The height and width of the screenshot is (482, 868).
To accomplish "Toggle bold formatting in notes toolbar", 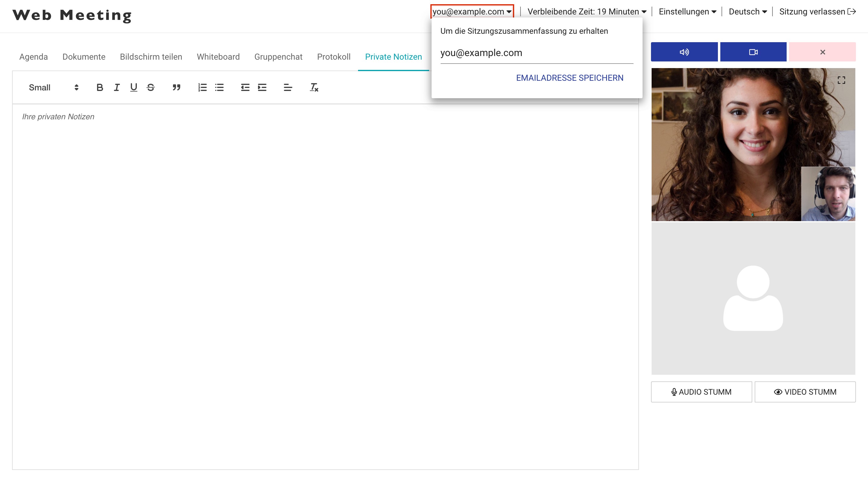I will coord(99,88).
